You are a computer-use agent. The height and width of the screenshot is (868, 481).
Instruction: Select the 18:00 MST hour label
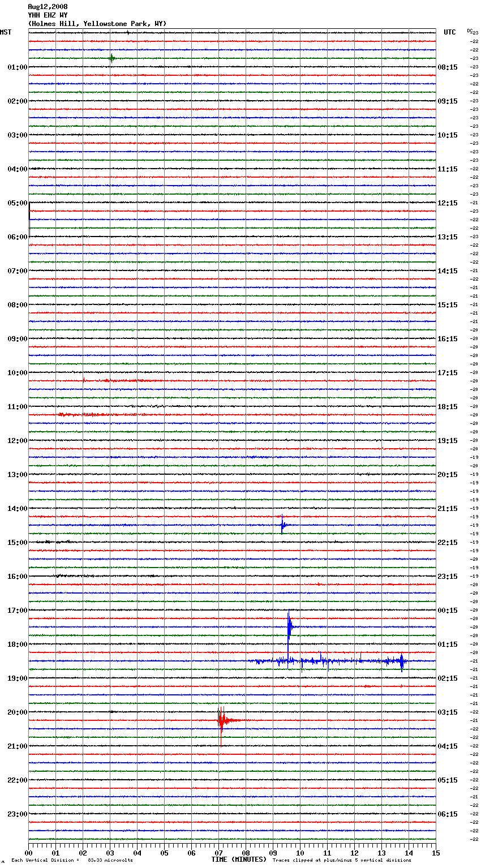(x=18, y=644)
